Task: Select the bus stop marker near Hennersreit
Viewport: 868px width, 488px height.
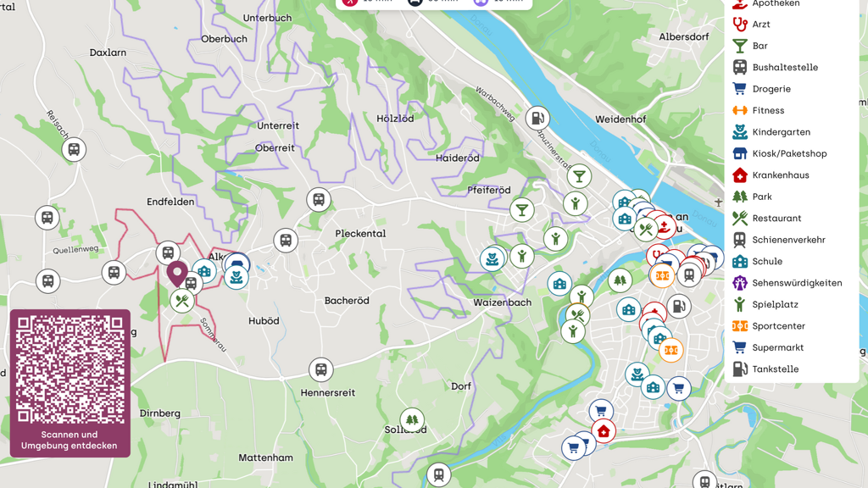Action: click(320, 370)
